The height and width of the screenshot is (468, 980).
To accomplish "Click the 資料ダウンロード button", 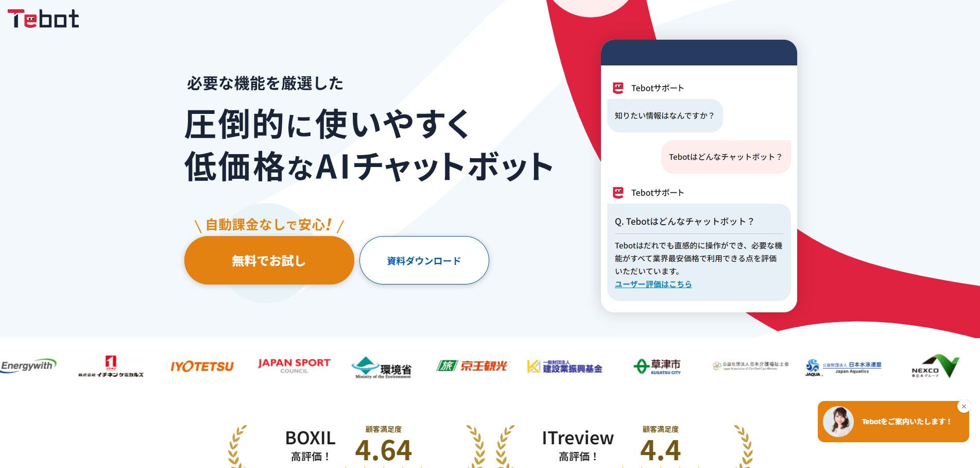I will click(x=424, y=261).
